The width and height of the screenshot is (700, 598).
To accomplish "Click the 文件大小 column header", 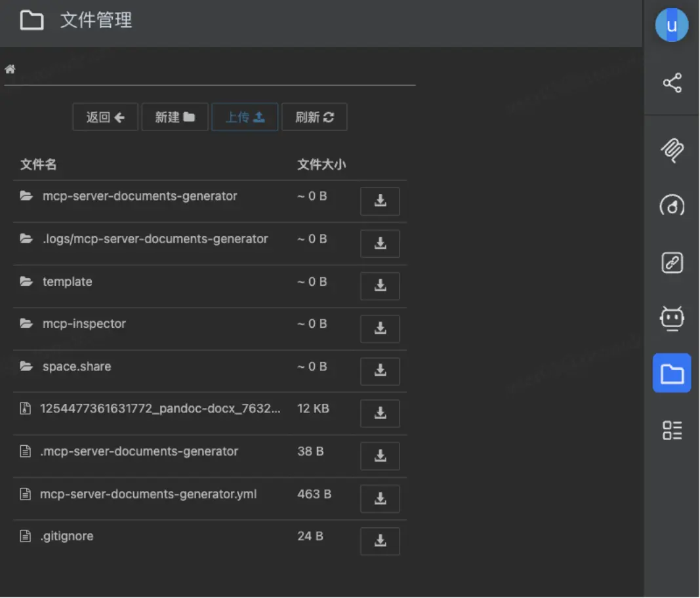I will [x=321, y=164].
